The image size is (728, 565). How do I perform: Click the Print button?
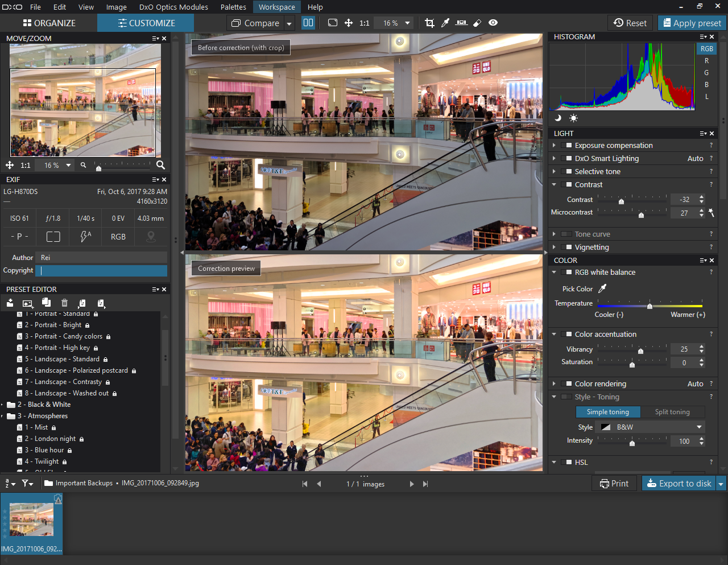pyautogui.click(x=614, y=484)
